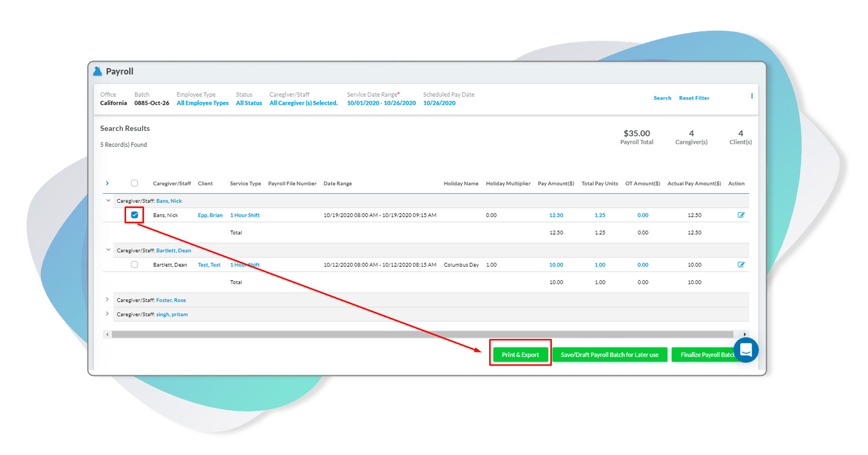Expand the singh, pritam caregiver group
This screenshot has width=868, height=455.
tap(108, 314)
